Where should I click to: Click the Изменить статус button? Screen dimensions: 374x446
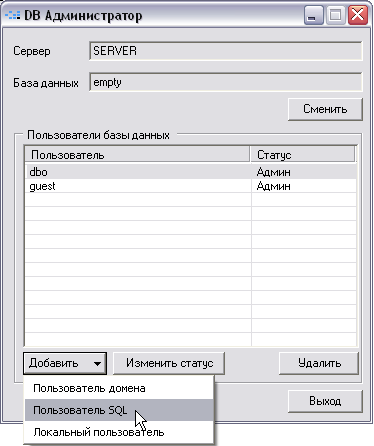pos(169,363)
